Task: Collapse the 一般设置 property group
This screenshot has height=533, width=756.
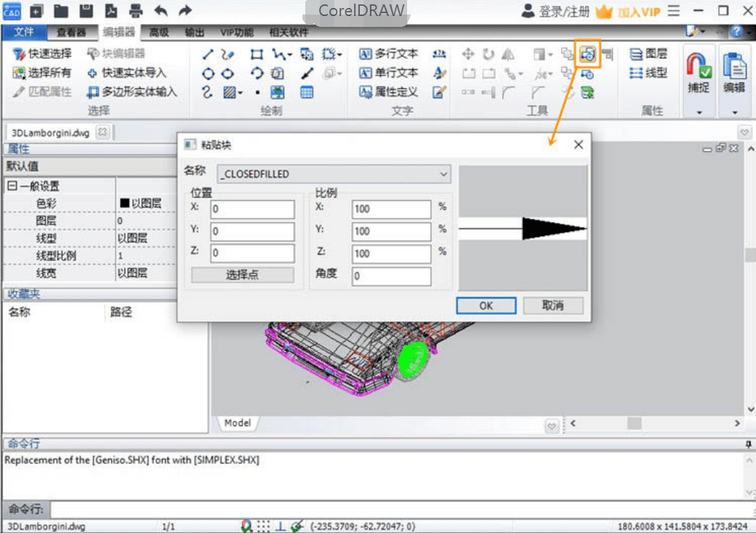Action: click(12, 186)
